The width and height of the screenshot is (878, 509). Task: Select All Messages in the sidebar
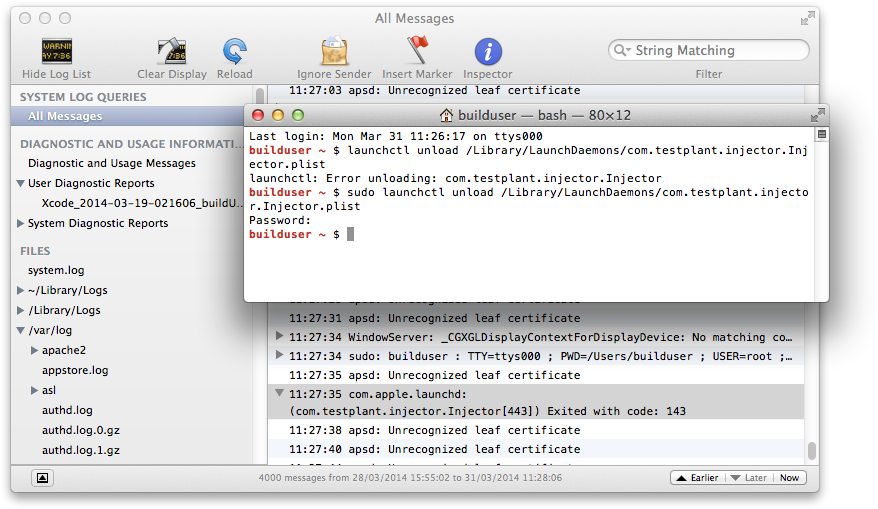click(65, 117)
